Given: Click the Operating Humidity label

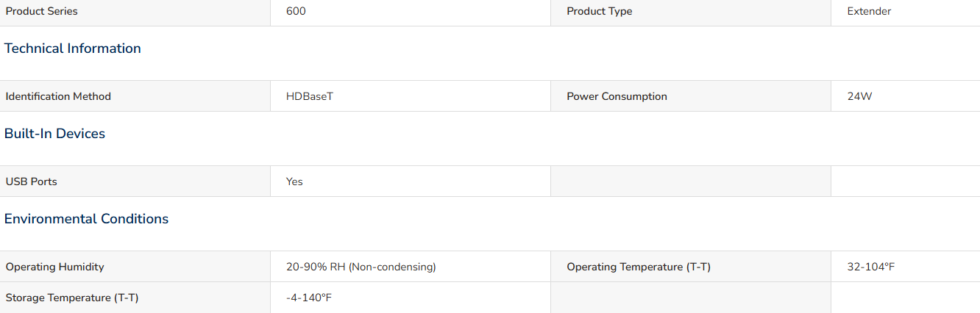Looking at the screenshot, I should click(x=55, y=267).
